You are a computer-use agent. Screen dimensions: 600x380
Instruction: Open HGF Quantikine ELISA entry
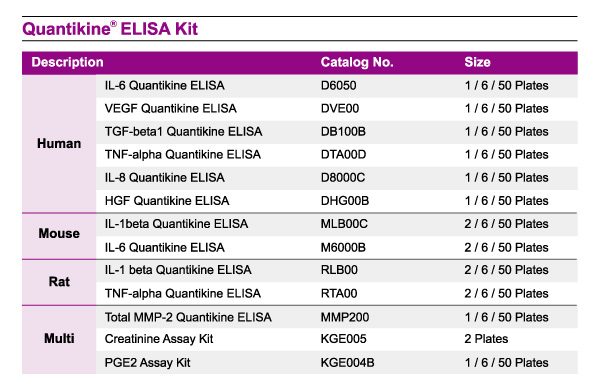click(x=167, y=201)
